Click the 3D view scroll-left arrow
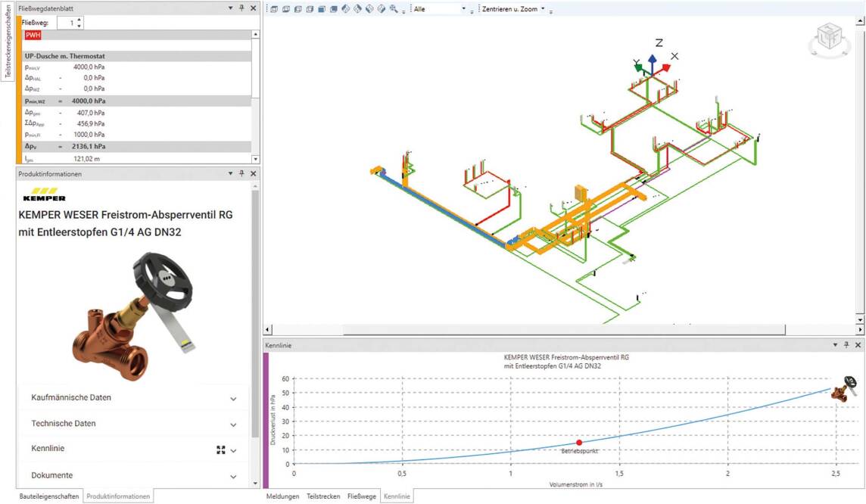 267,329
